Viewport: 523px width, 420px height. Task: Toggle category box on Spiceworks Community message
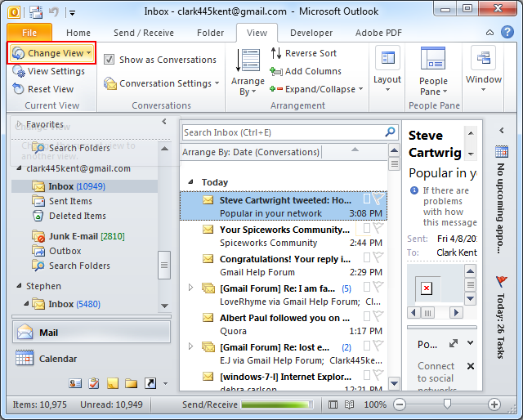point(366,228)
